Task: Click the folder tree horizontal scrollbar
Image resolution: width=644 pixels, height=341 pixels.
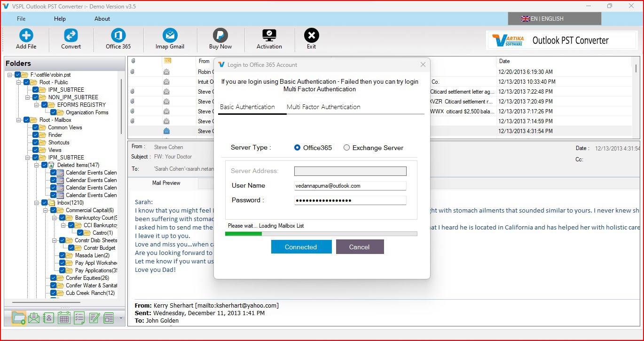Action: pyautogui.click(x=46, y=302)
